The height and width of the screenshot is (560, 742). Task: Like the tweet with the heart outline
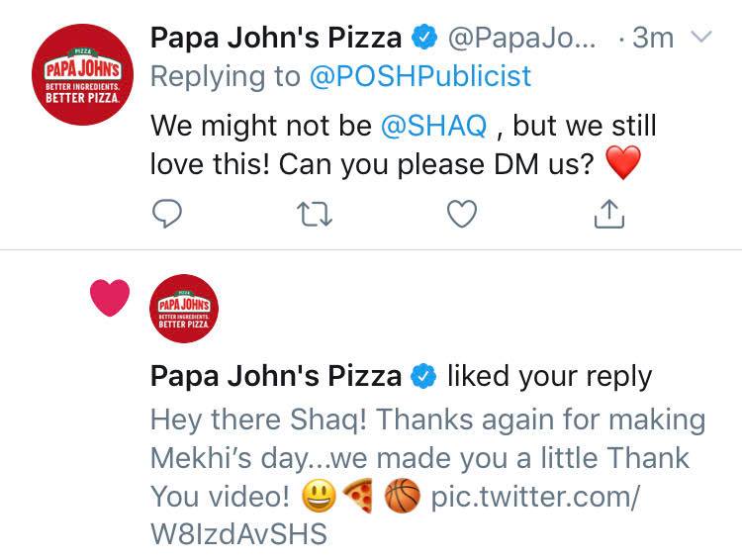(462, 214)
